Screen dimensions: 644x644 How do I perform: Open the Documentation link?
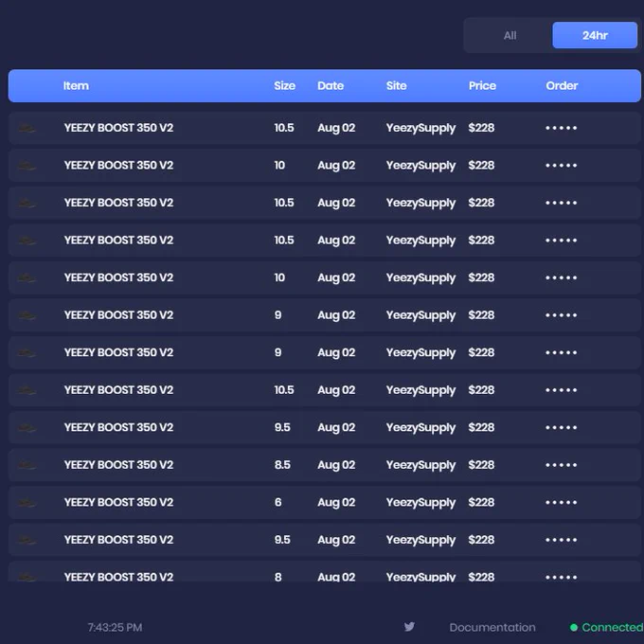click(492, 628)
